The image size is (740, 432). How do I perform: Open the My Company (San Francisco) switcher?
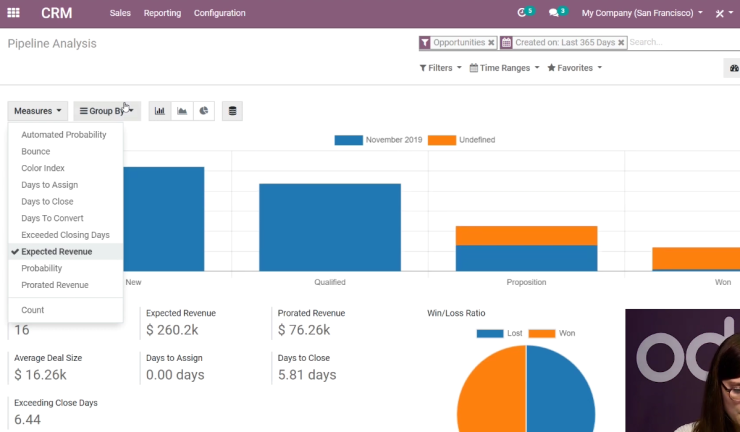pyautogui.click(x=642, y=13)
